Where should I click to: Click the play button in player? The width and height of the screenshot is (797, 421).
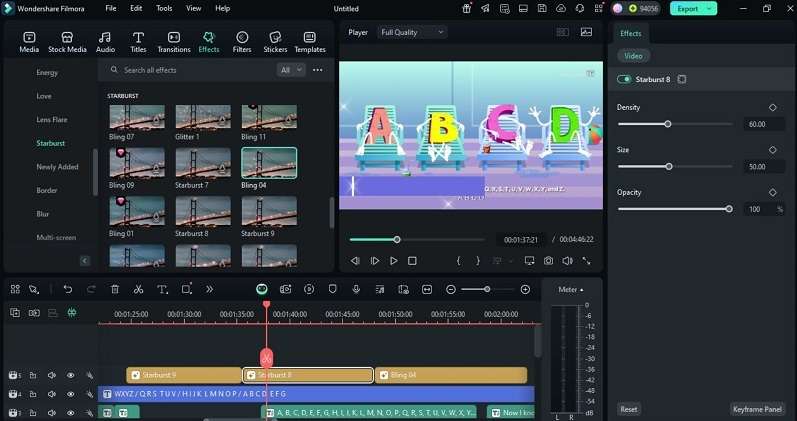point(393,261)
